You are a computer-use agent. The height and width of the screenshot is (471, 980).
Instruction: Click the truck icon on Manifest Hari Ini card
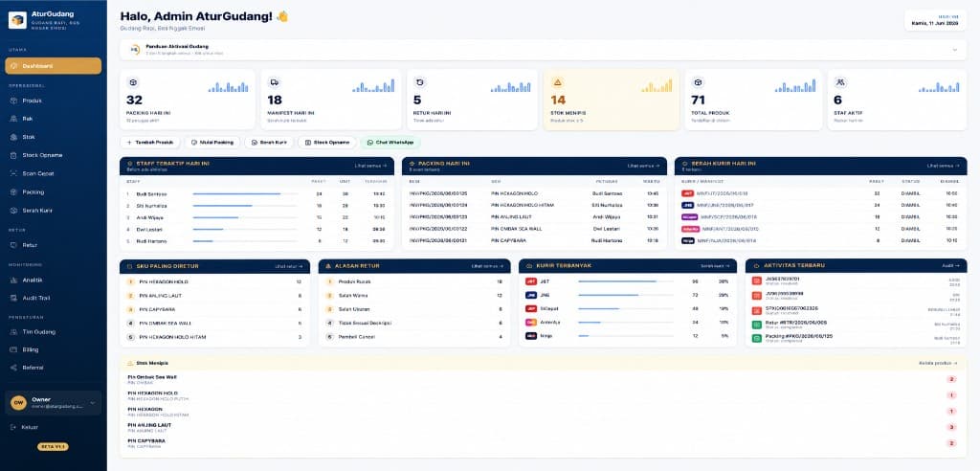point(274,82)
